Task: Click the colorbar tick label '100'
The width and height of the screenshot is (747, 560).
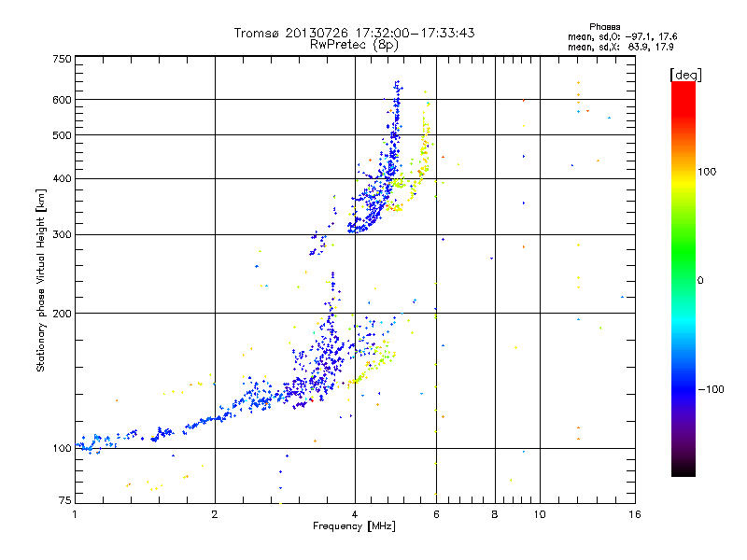Action: pyautogui.click(x=707, y=172)
